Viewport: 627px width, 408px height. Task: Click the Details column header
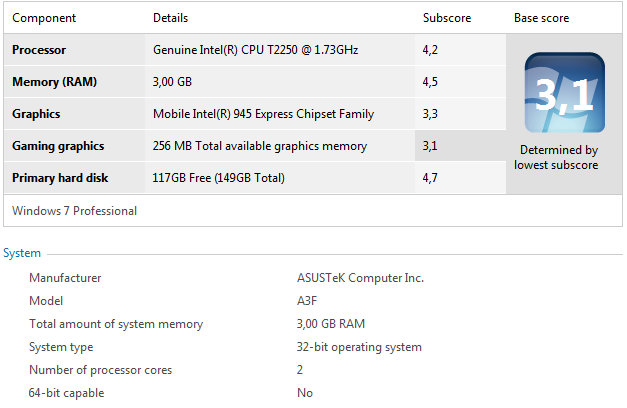170,18
